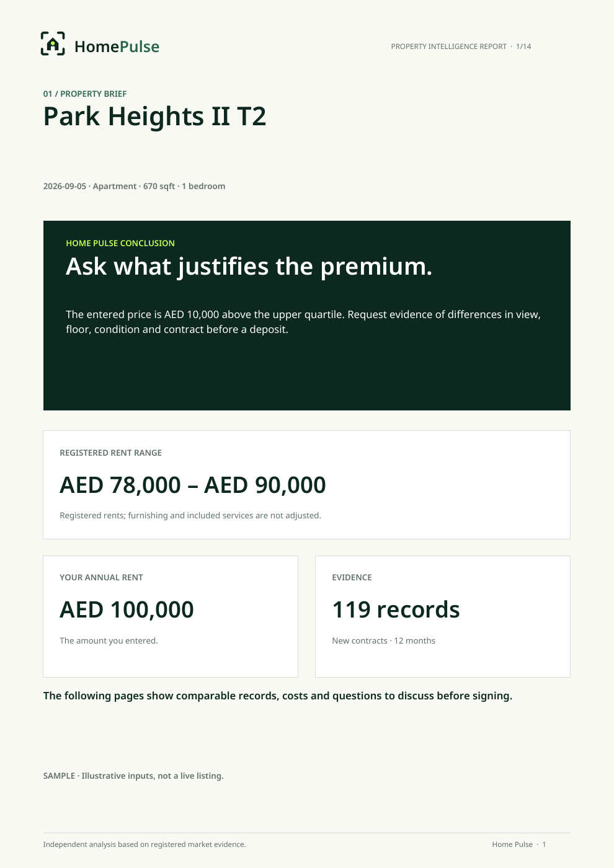Click the furnishing not adjusted note
This screenshot has height=868, width=614.
click(190, 515)
